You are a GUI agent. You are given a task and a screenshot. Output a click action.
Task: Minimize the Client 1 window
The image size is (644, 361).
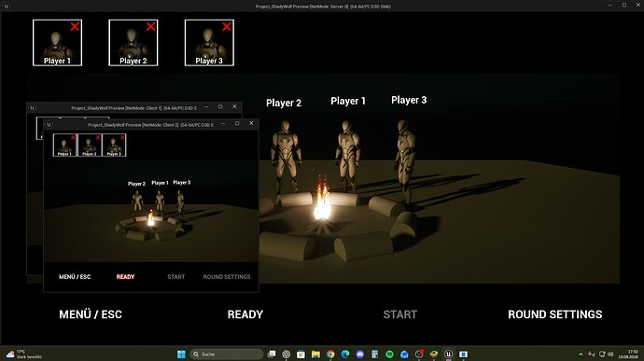pos(206,106)
